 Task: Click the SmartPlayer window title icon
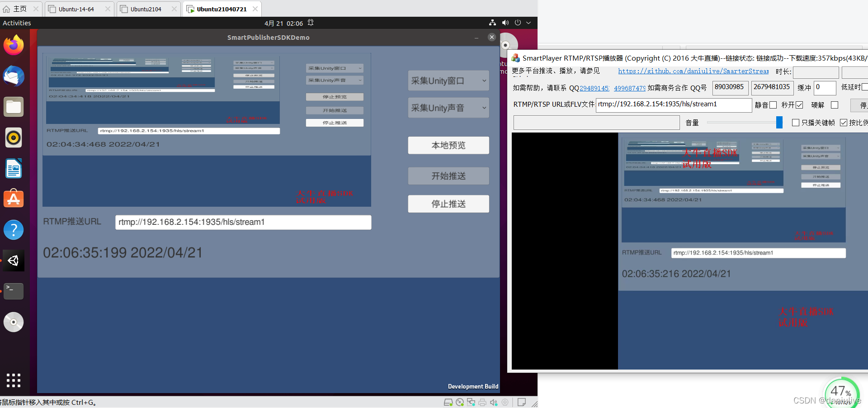(515, 58)
